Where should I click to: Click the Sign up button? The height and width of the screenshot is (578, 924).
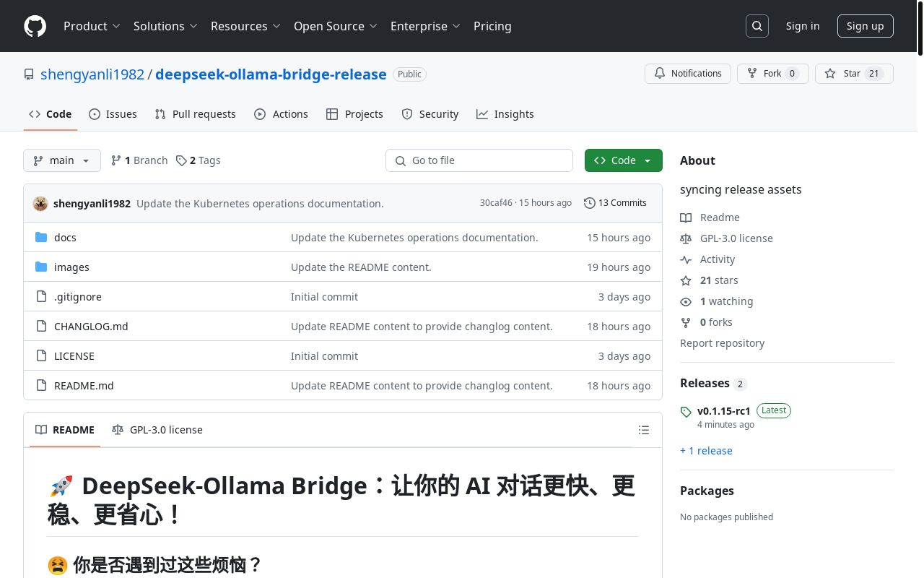pos(865,26)
